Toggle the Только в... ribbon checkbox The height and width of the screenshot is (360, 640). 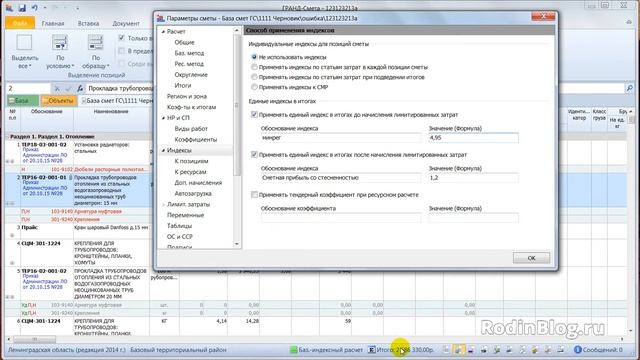121,38
